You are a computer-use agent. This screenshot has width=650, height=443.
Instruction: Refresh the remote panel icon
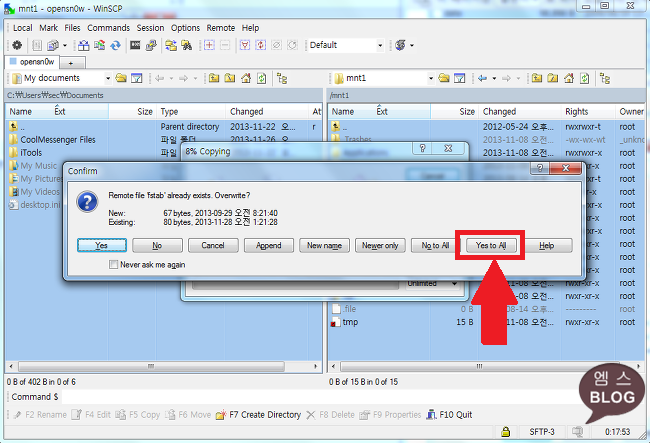click(x=585, y=78)
